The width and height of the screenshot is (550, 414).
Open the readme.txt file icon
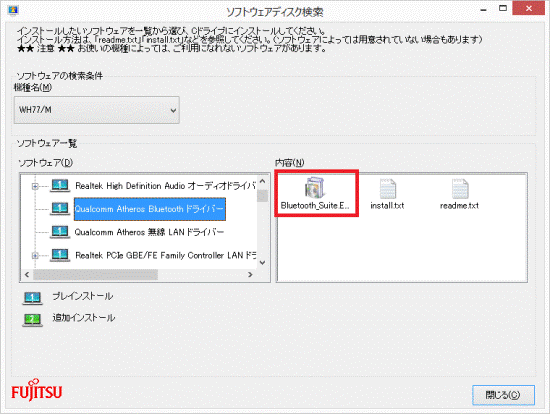pyautogui.click(x=460, y=189)
